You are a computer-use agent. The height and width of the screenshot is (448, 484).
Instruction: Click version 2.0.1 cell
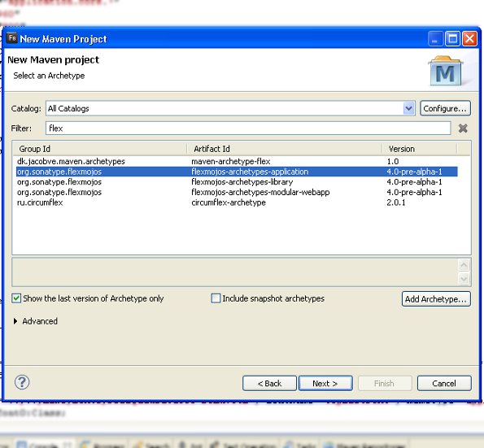click(396, 202)
